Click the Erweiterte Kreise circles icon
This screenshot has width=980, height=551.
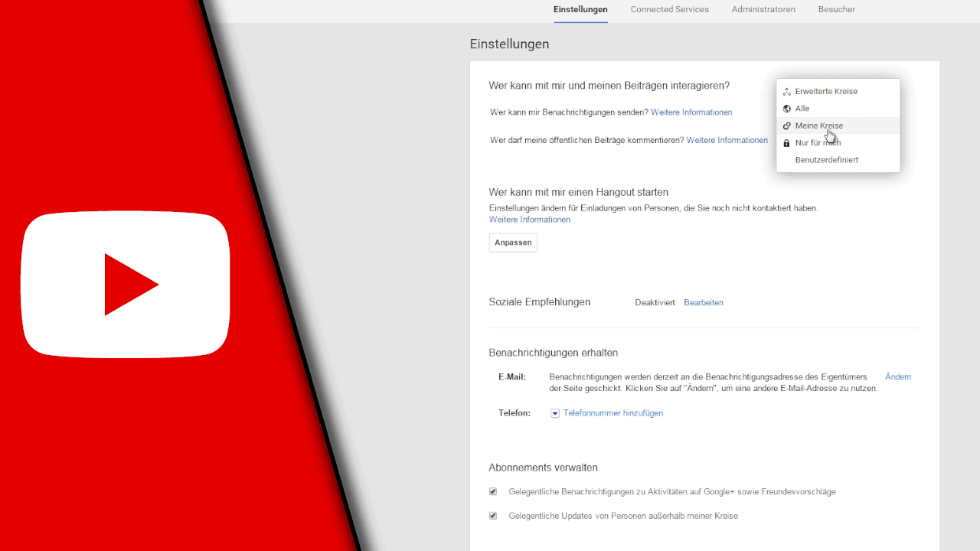click(786, 92)
